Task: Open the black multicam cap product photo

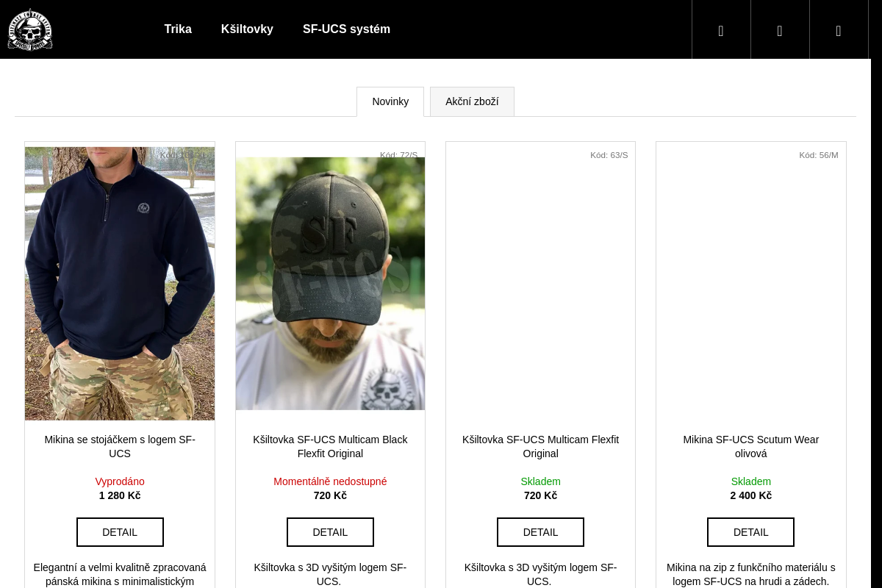Action: [330, 284]
